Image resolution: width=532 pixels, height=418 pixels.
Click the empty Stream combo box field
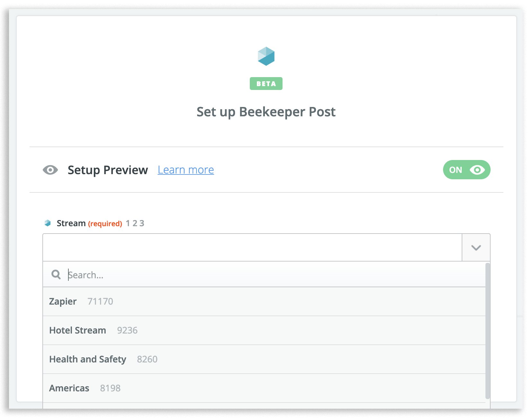252,247
